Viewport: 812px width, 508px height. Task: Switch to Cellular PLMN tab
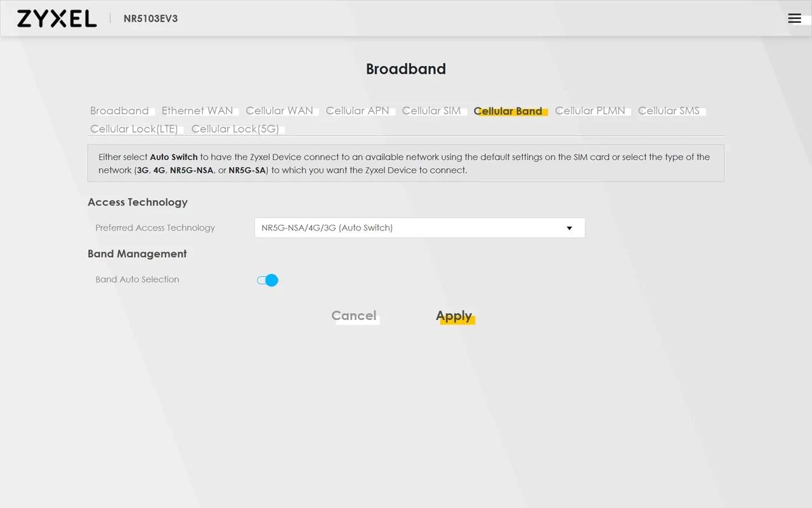point(590,111)
